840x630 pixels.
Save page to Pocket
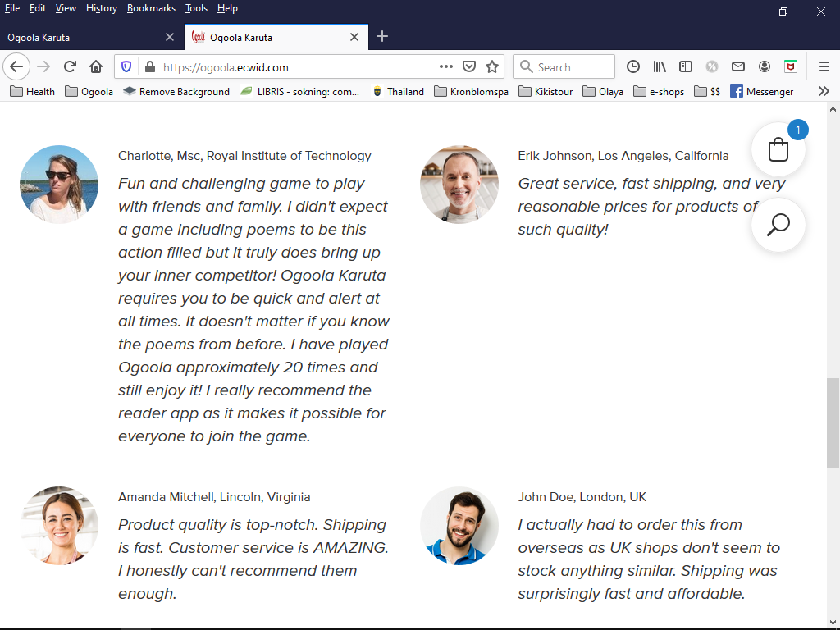469,67
